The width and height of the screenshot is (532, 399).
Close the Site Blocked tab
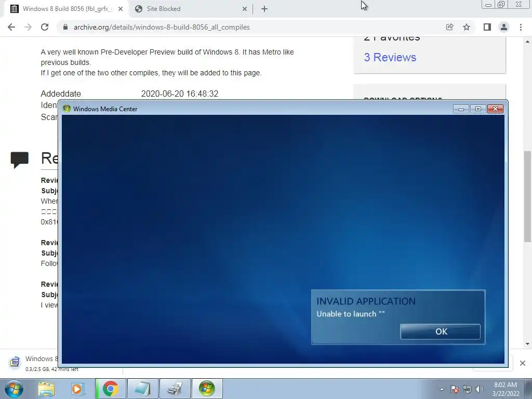tap(245, 9)
